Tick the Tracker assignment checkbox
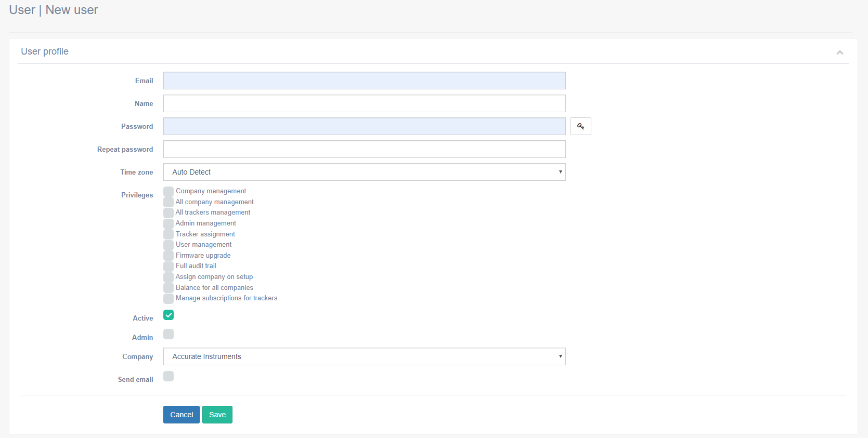This screenshot has height=438, width=868. click(169, 234)
